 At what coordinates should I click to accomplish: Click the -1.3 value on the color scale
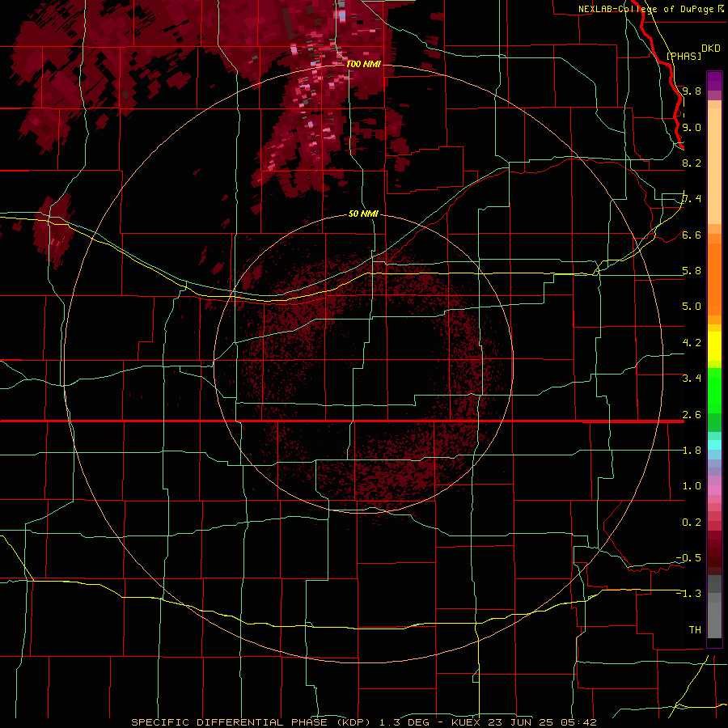point(688,594)
